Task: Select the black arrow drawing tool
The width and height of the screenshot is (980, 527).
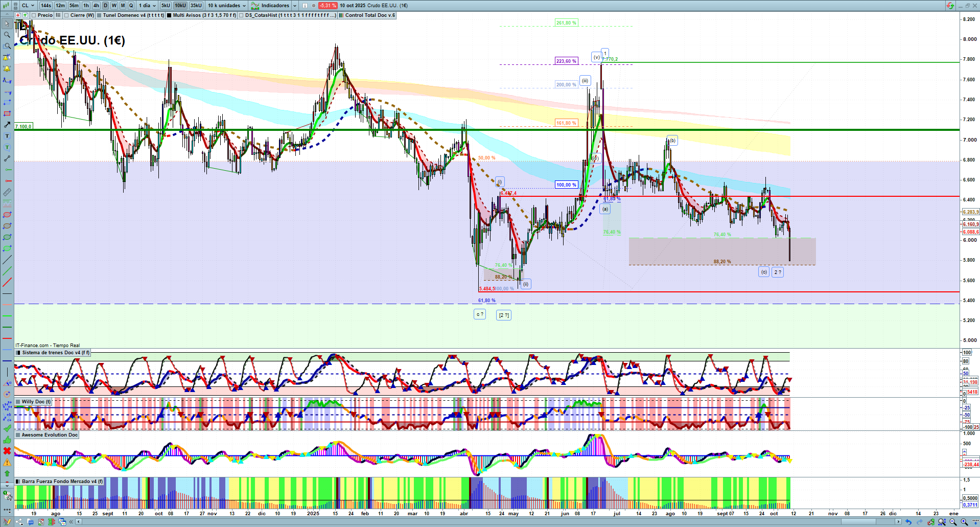Action: [7, 125]
